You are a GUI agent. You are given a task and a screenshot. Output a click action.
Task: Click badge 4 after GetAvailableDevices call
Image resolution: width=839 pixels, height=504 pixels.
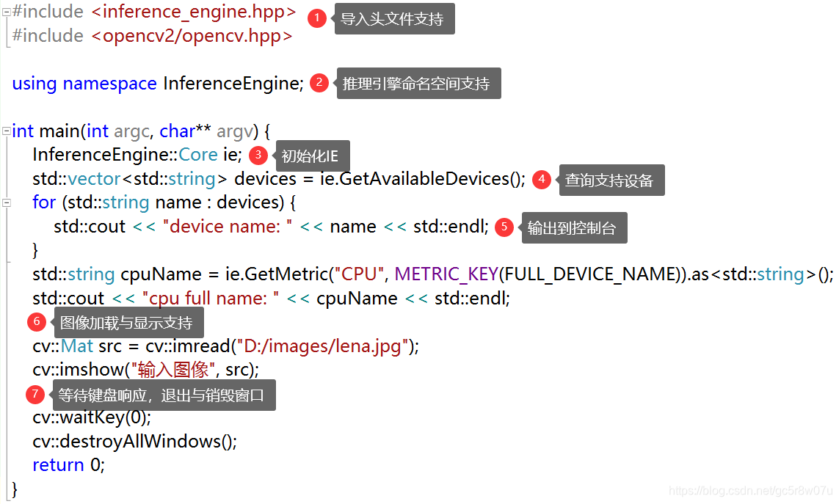(x=541, y=179)
